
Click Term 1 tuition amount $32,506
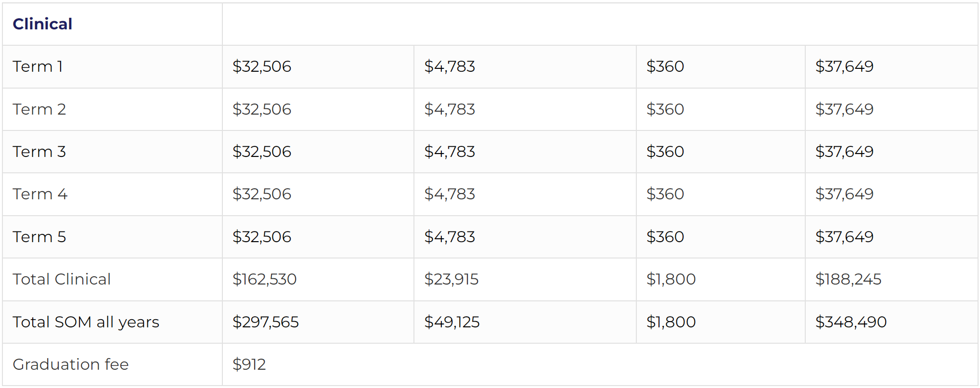(x=262, y=66)
